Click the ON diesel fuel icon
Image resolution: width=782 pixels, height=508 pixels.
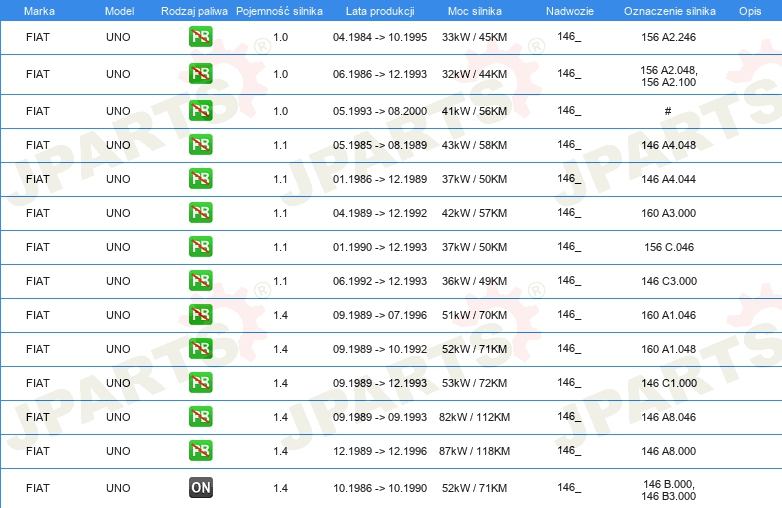200,488
